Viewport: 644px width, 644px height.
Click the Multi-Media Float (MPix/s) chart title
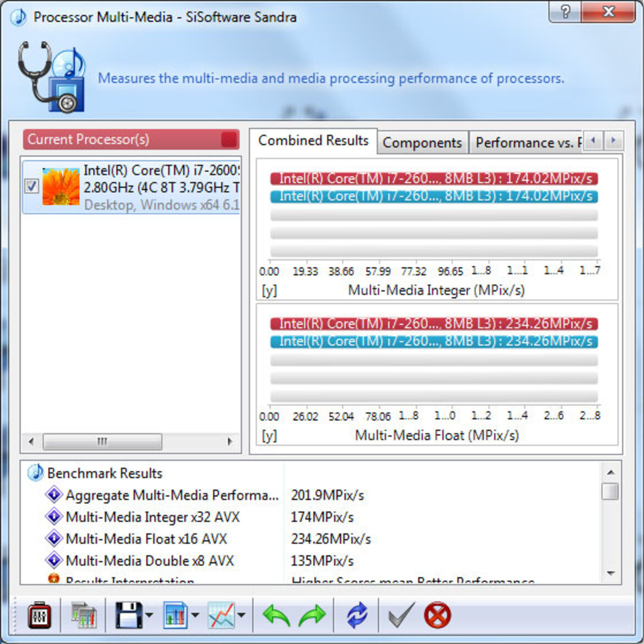[436, 435]
